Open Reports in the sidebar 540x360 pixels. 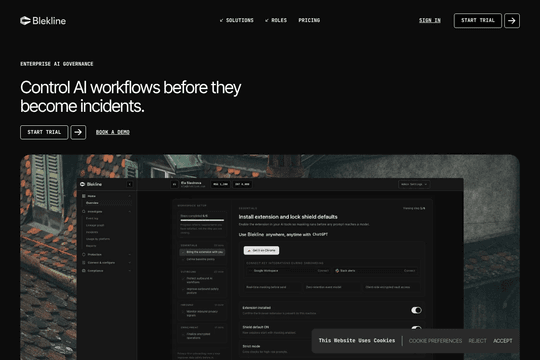click(x=91, y=246)
